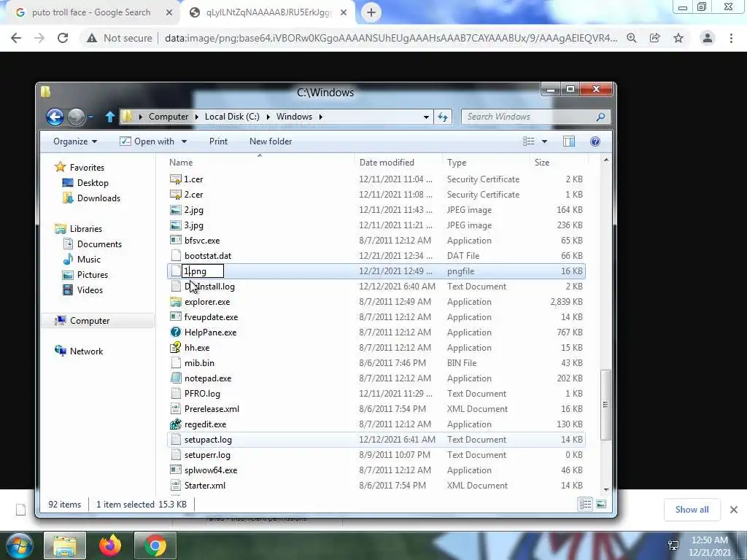Viewport: 747px width, 560px height.
Task: Click the hh.exe help icon
Action: tap(176, 348)
